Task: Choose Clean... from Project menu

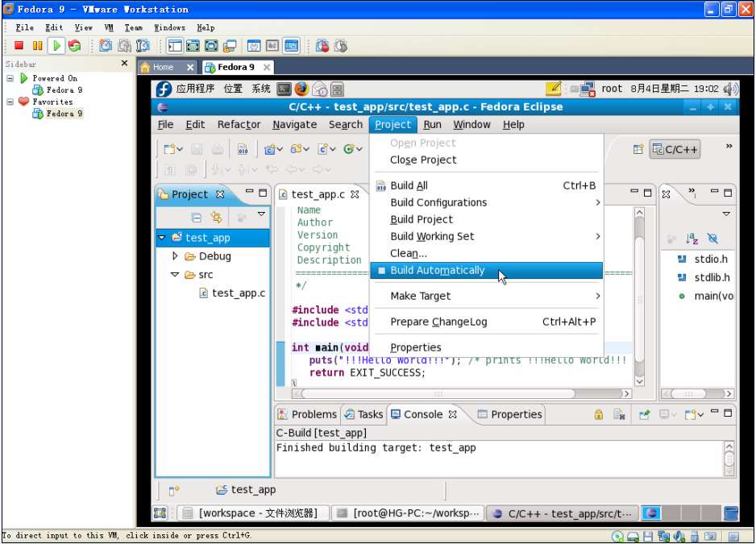Action: click(x=487, y=253)
